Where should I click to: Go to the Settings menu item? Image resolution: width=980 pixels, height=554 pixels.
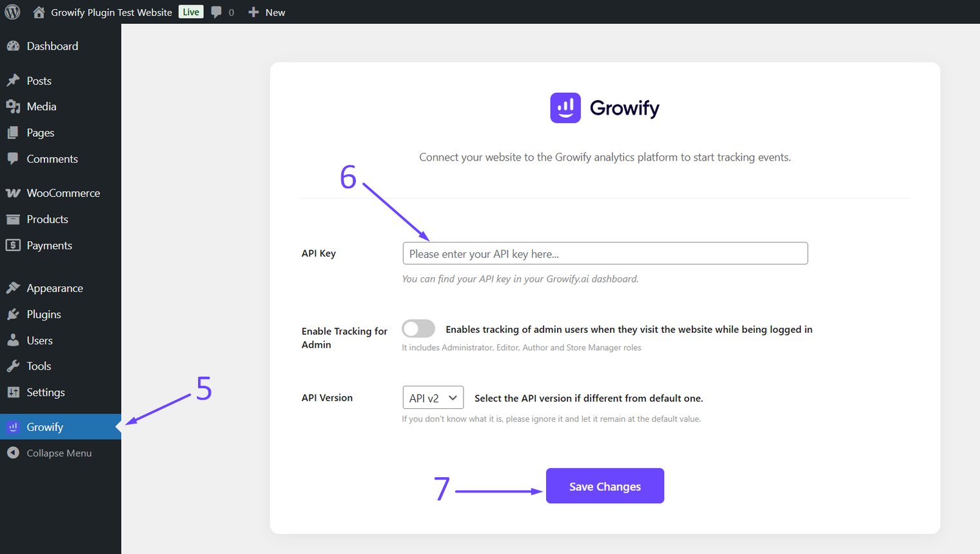click(46, 392)
